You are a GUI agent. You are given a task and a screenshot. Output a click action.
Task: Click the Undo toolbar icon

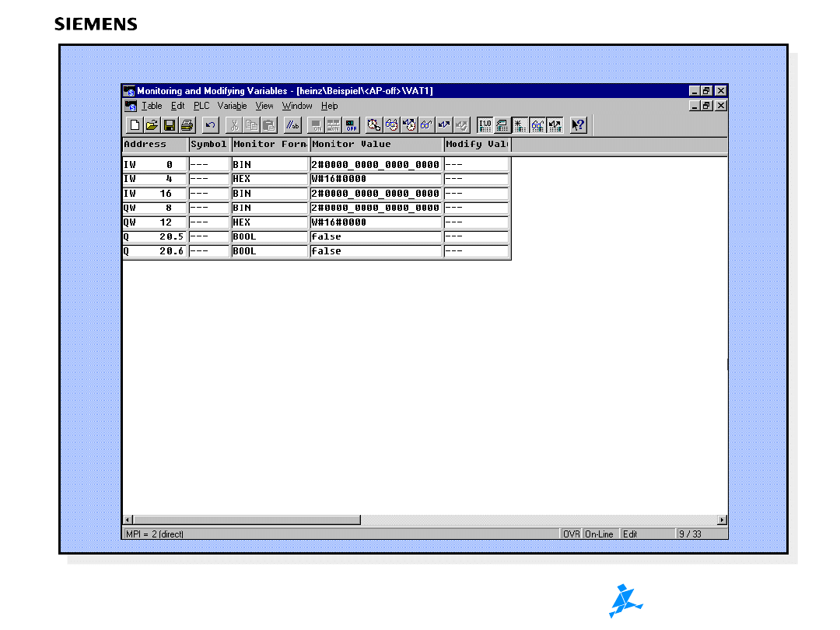210,125
